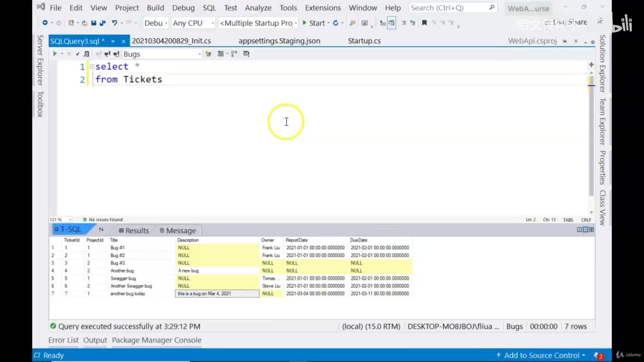The height and width of the screenshot is (362, 644).
Task: Click the bookmark icon in toolbar
Action: [424, 23]
